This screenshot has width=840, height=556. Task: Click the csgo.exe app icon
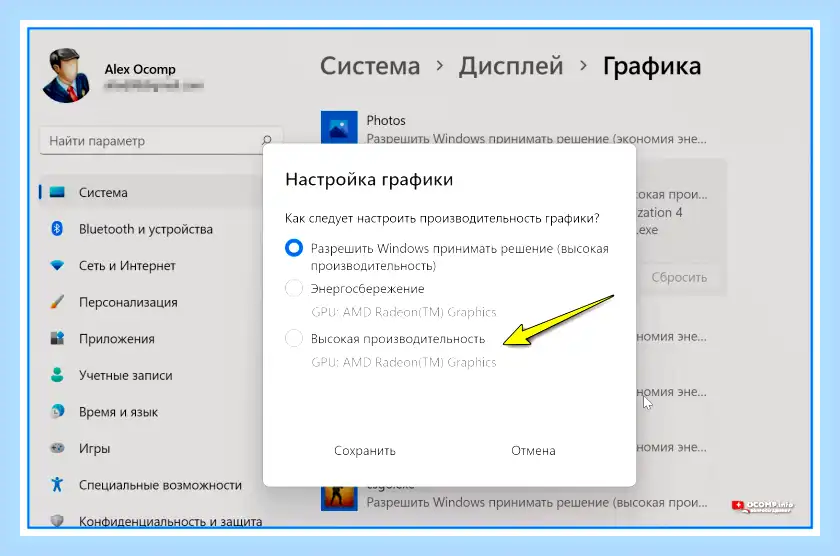(339, 498)
